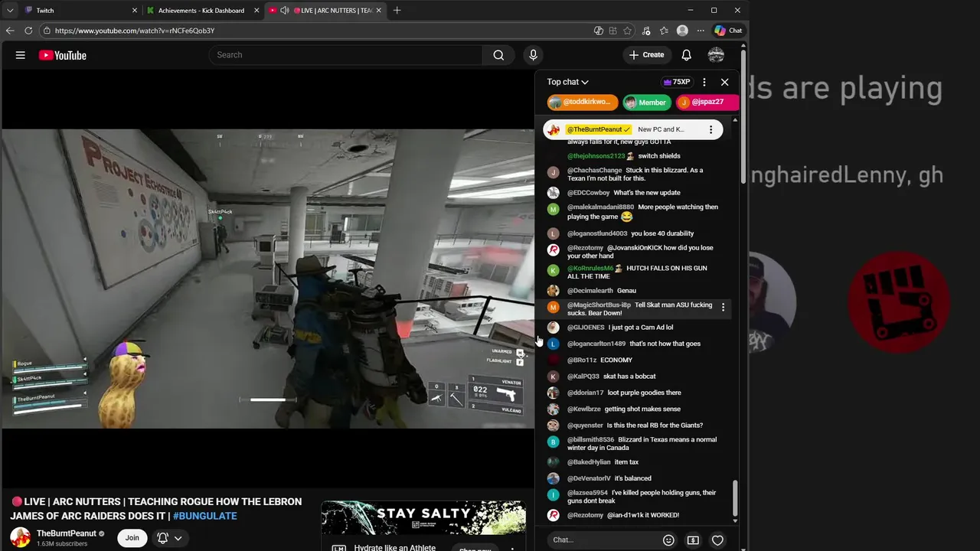Image resolution: width=980 pixels, height=551 pixels.
Task: Go to the YouTube home logo
Action: point(62,55)
